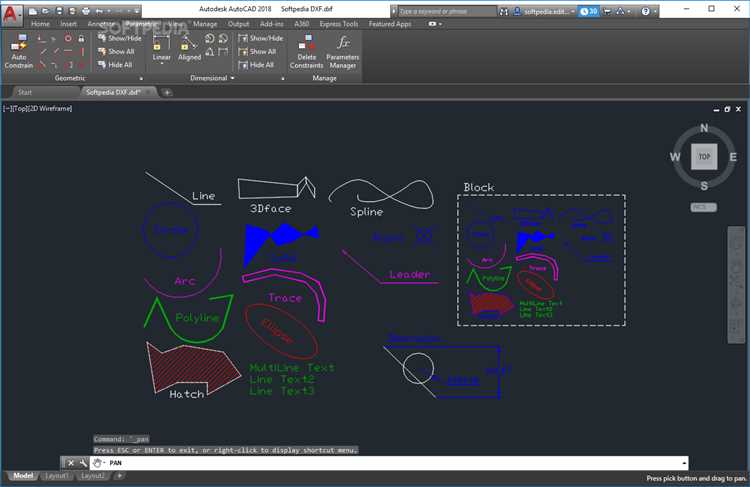Open the Help question mark icon
750x487 pixels.
(x=645, y=11)
